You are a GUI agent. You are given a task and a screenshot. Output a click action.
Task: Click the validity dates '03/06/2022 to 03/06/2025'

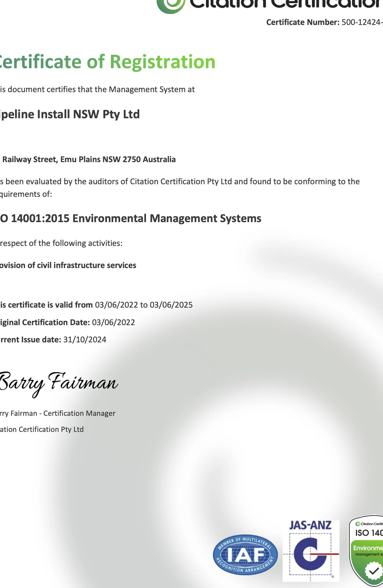point(144,305)
